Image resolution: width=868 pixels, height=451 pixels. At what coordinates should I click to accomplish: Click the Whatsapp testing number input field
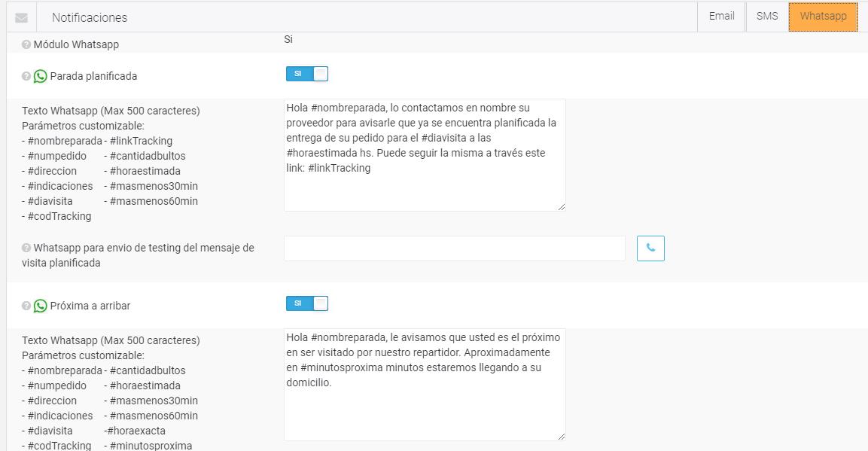[454, 248]
